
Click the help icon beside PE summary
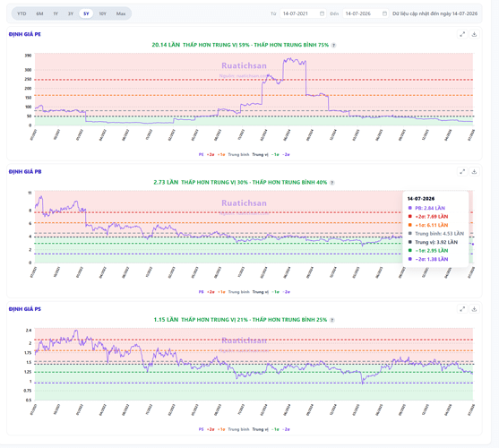(333, 45)
